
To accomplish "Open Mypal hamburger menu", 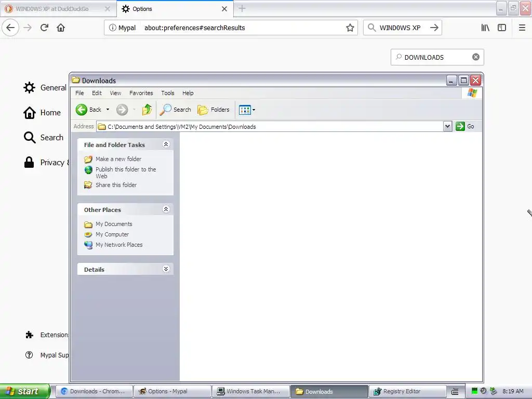I will (522, 28).
